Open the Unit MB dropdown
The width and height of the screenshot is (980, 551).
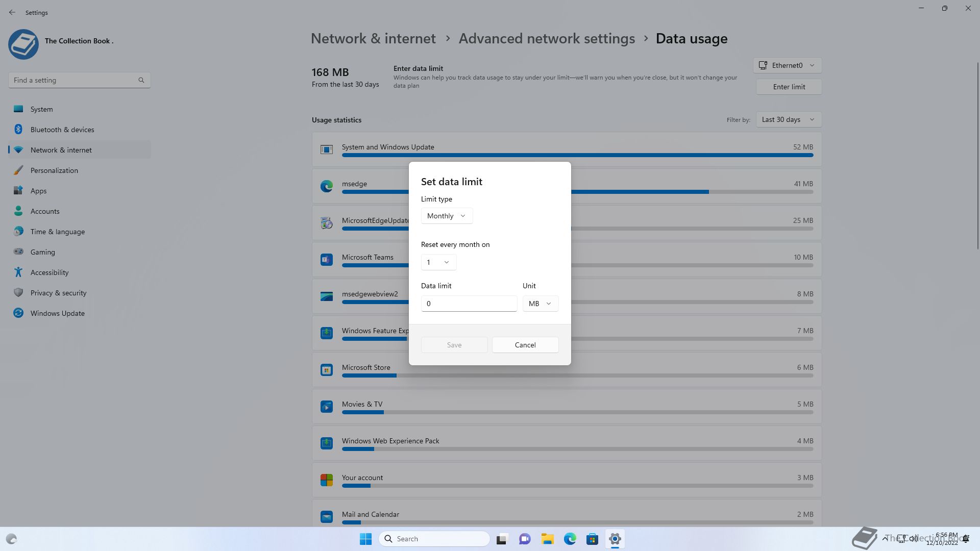click(541, 304)
